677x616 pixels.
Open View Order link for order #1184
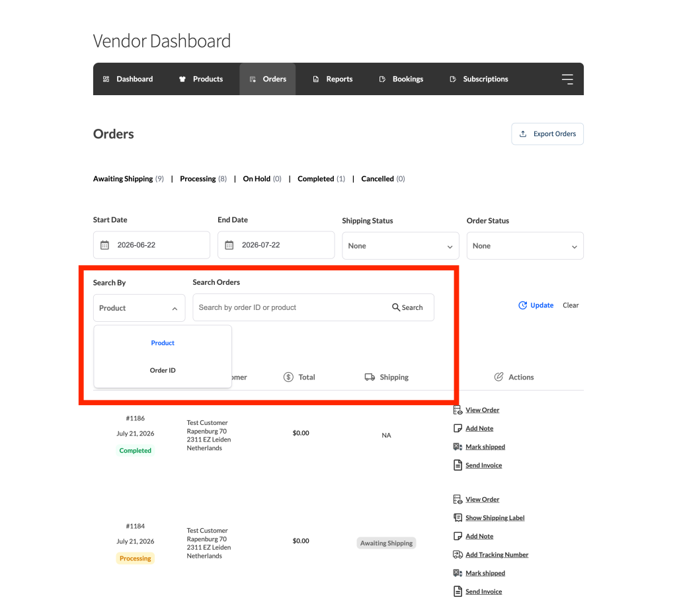coord(482,500)
